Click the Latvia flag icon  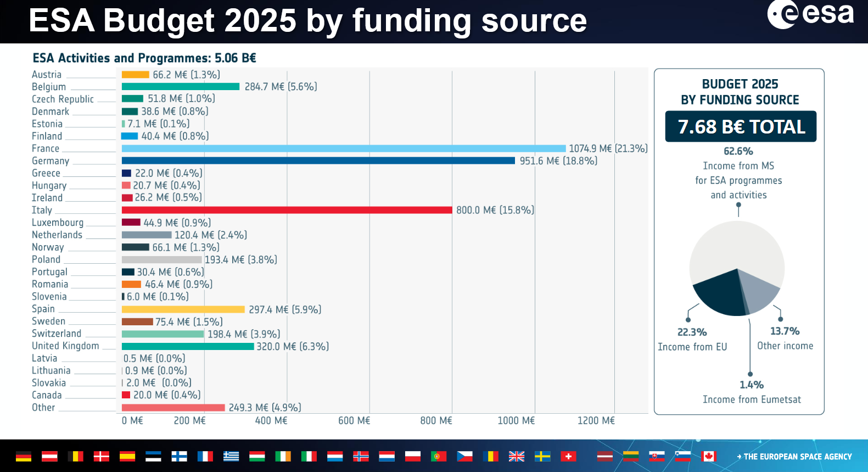(605, 456)
